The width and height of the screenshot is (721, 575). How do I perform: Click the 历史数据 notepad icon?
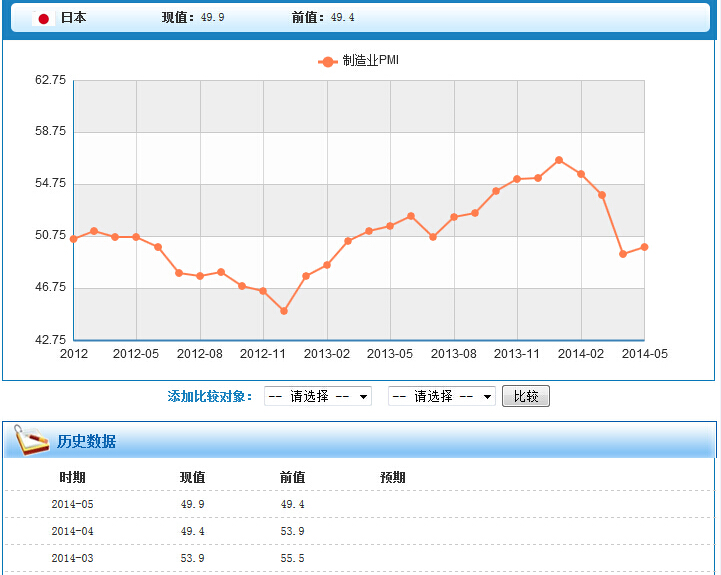coord(31,440)
